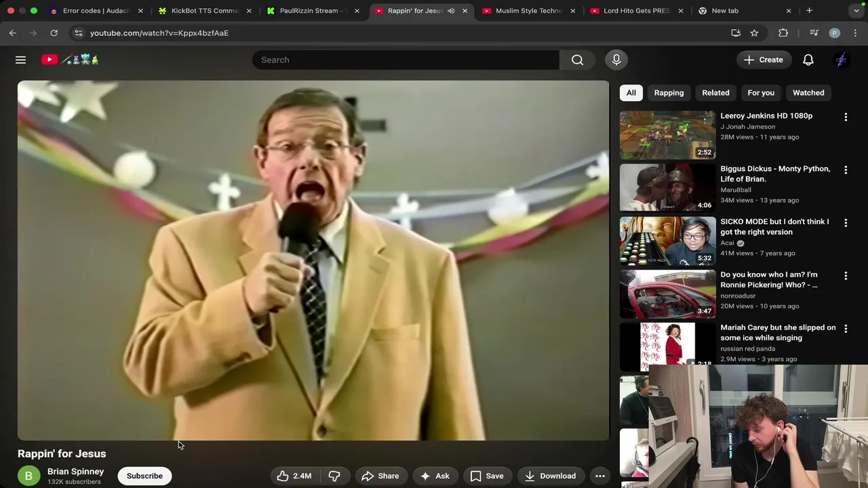Open the YouTube account avatar menu

(841, 60)
